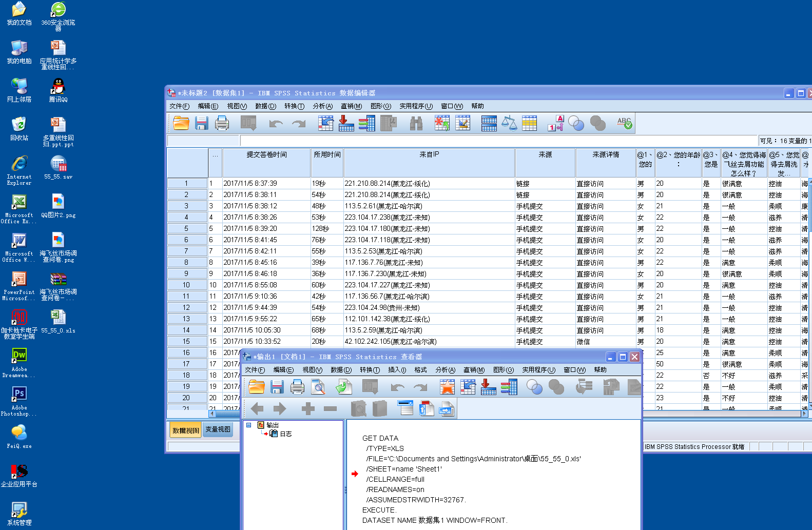The height and width of the screenshot is (530, 812).
Task: Select row header 5 in data grid
Action: (x=186, y=228)
